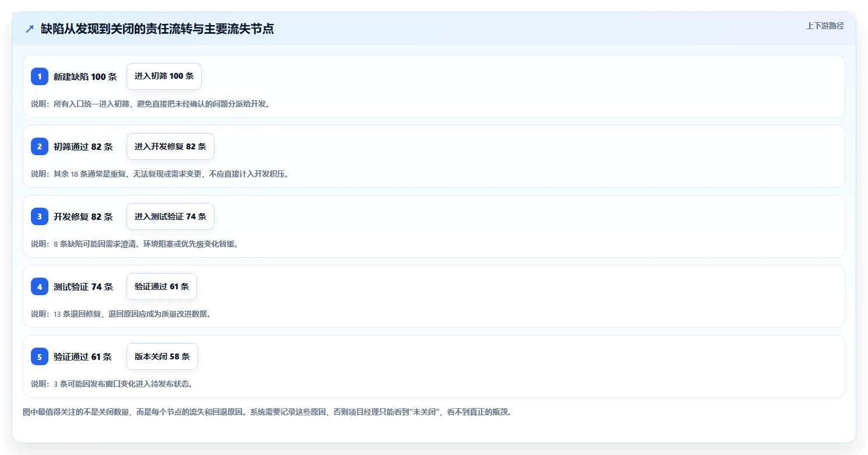868x455 pixels.
Task: Click the summary paragraph 图中最值得关注的不是关闭数量
Action: click(267, 412)
